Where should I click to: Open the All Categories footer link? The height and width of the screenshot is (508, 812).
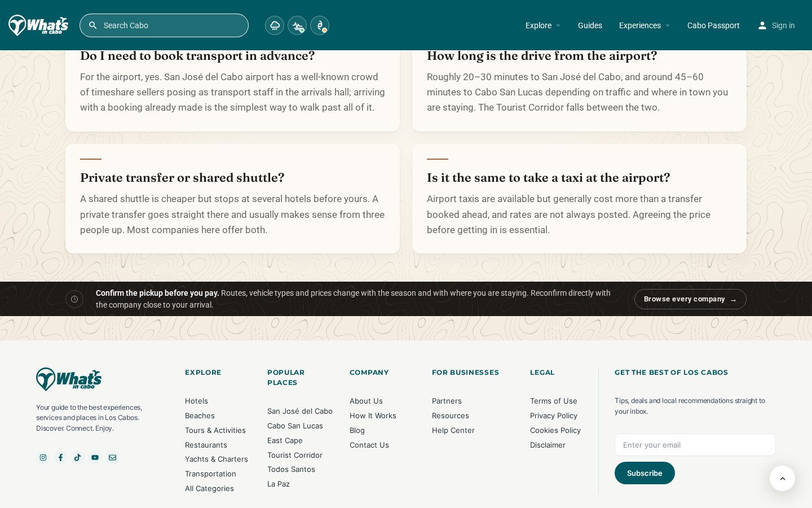[x=209, y=488]
